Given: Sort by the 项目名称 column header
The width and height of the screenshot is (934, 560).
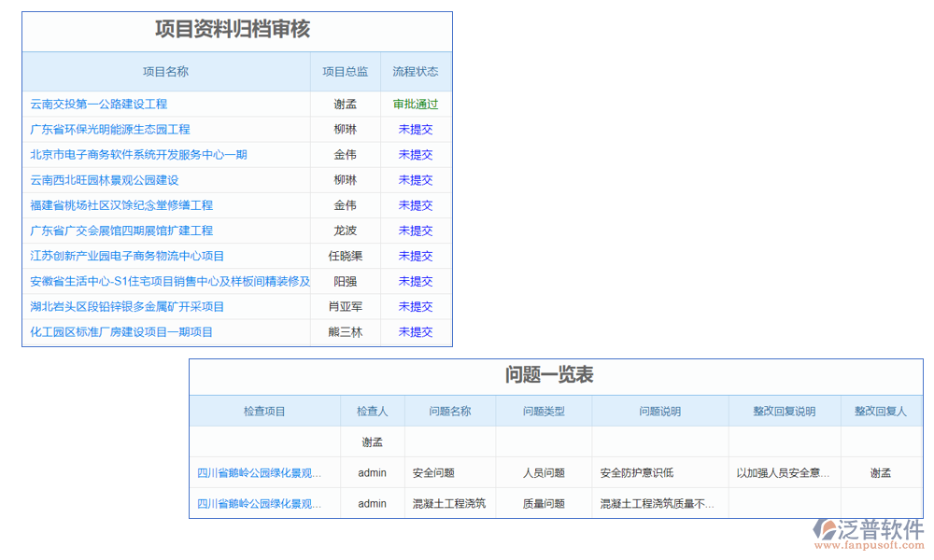Looking at the screenshot, I should pyautogui.click(x=166, y=70).
